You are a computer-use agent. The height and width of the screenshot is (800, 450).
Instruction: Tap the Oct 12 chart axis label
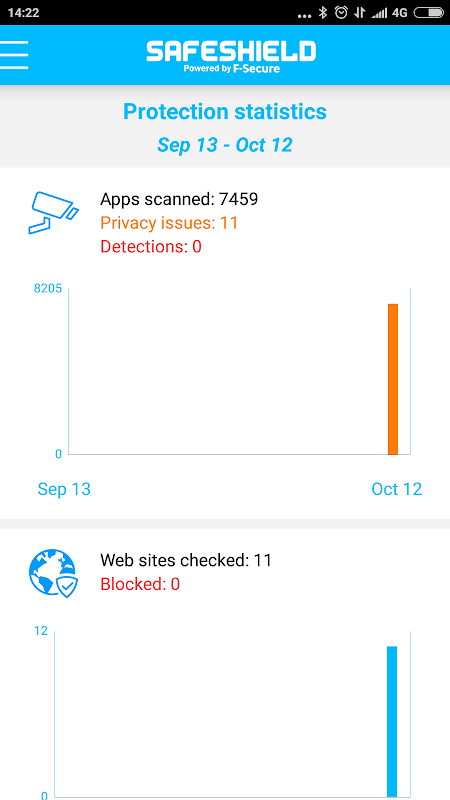click(397, 489)
